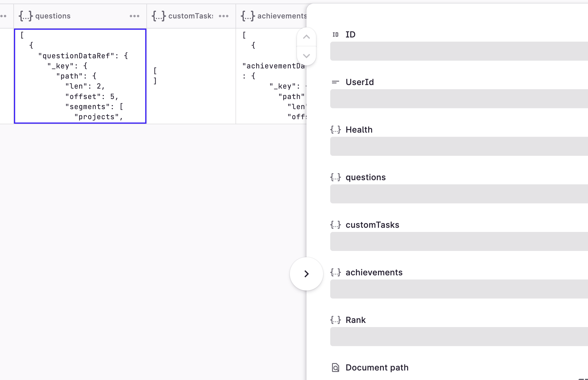Screen dimensions: 588x380
Task: Open the questions column options menu
Action: (x=135, y=16)
